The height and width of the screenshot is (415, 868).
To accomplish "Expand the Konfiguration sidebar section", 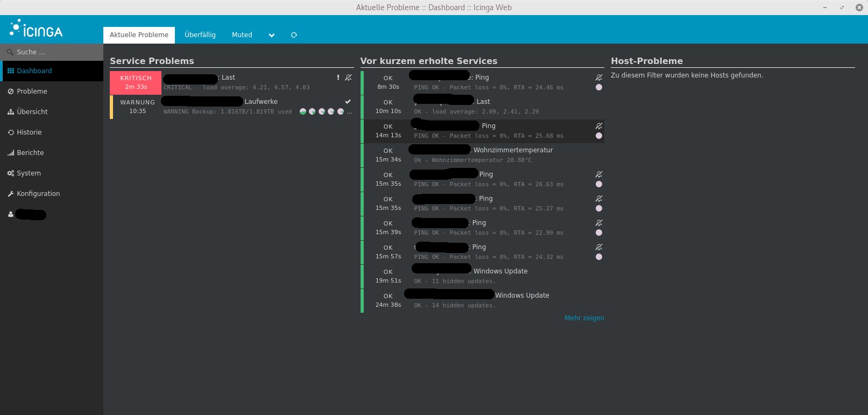I will point(38,194).
